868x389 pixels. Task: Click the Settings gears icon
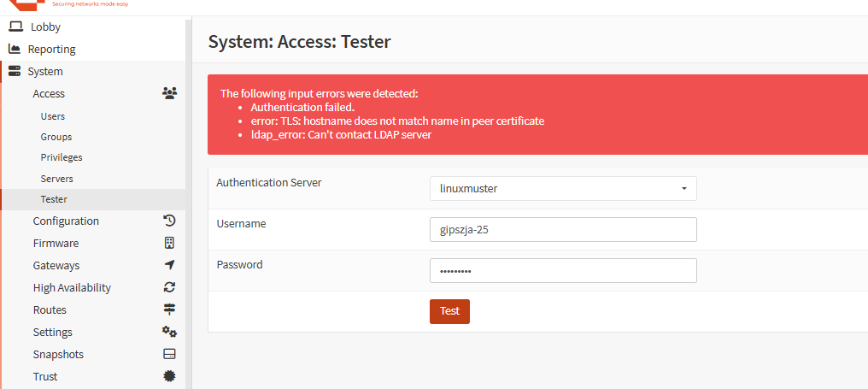point(169,332)
